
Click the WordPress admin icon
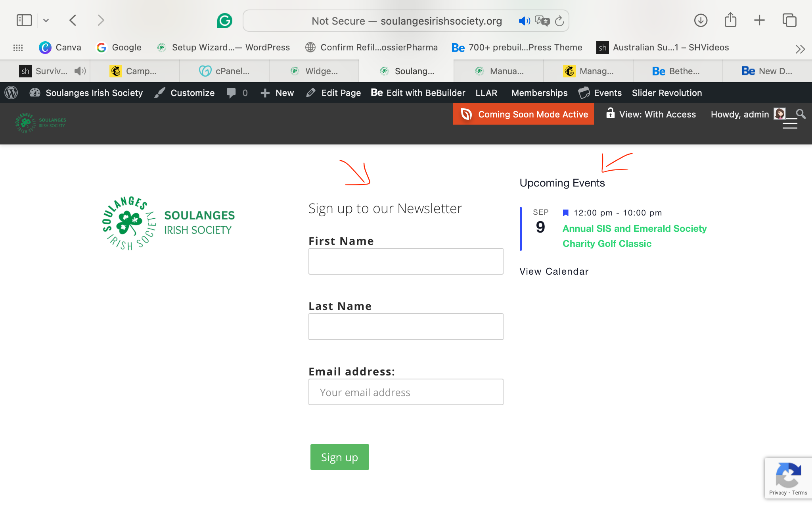coord(11,92)
